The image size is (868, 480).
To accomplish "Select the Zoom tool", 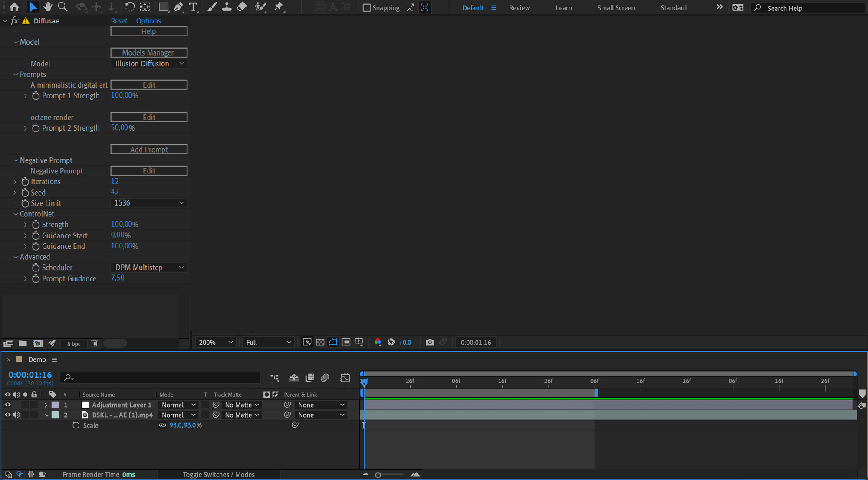I will coord(62,7).
